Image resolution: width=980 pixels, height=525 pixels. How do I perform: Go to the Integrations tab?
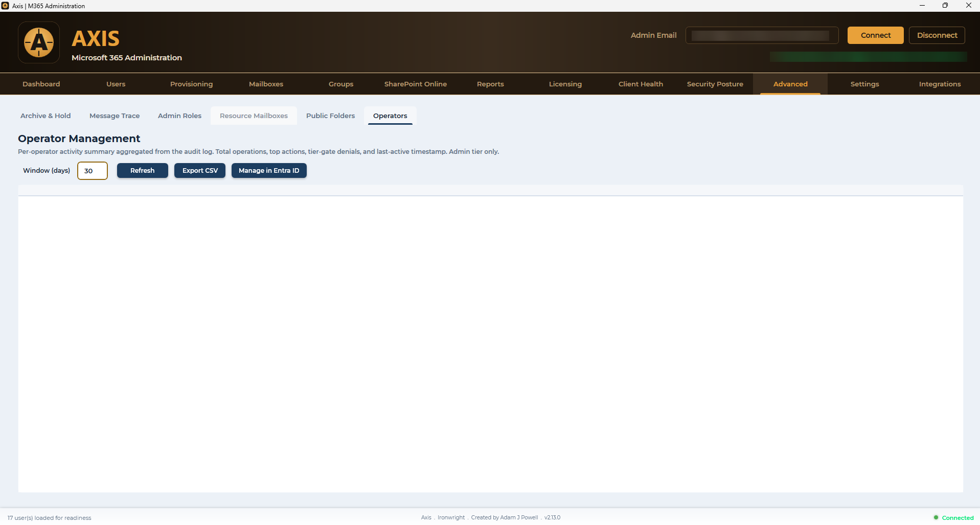pos(940,84)
